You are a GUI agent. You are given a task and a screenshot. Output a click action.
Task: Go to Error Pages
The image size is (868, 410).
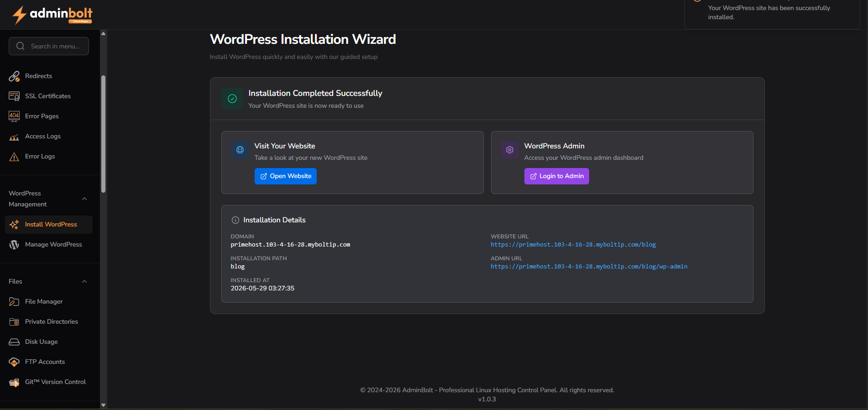tap(49, 116)
